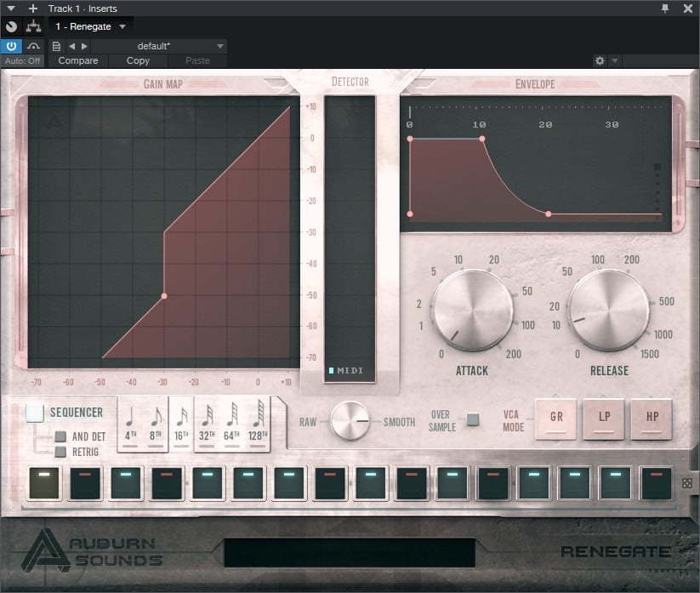
Task: Toggle sequencer step 5
Action: pyautogui.click(x=208, y=482)
